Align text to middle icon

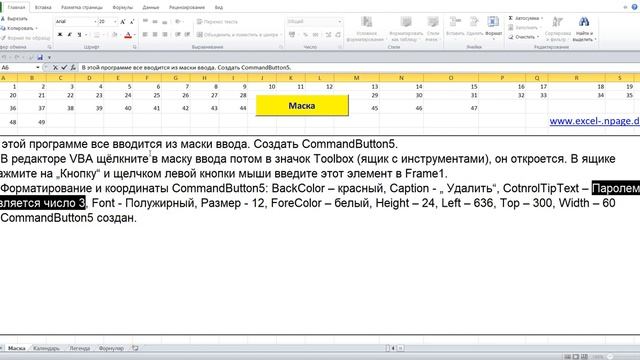coord(155,22)
